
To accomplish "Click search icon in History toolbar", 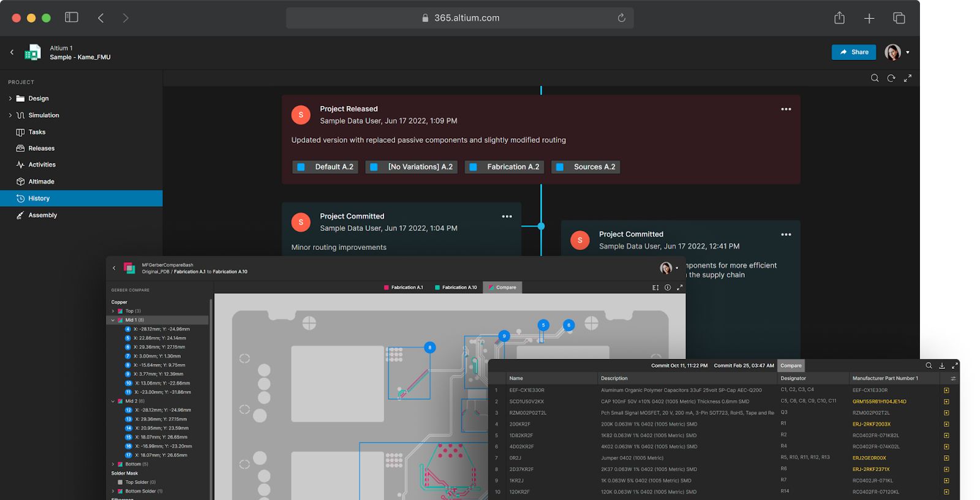I will click(875, 78).
